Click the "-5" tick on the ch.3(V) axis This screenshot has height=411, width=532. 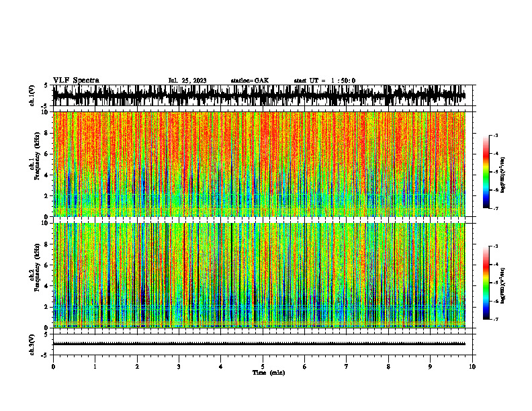click(x=45, y=355)
